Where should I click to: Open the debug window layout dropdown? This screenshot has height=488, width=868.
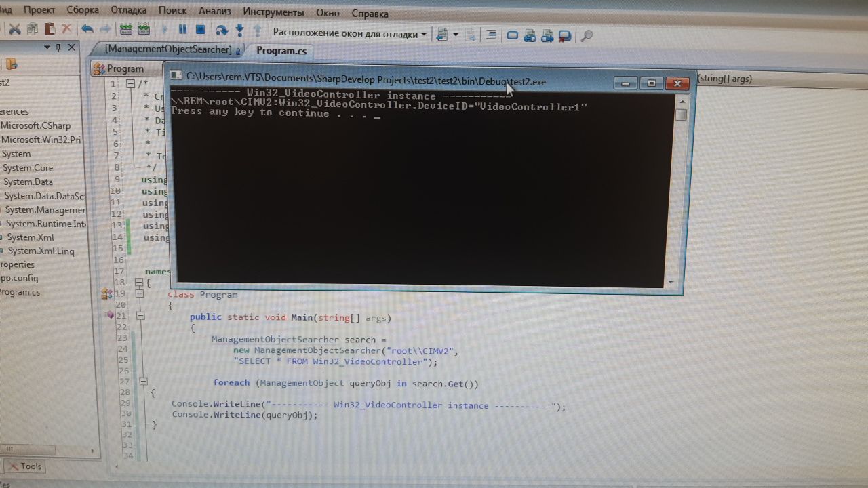pyautogui.click(x=350, y=33)
